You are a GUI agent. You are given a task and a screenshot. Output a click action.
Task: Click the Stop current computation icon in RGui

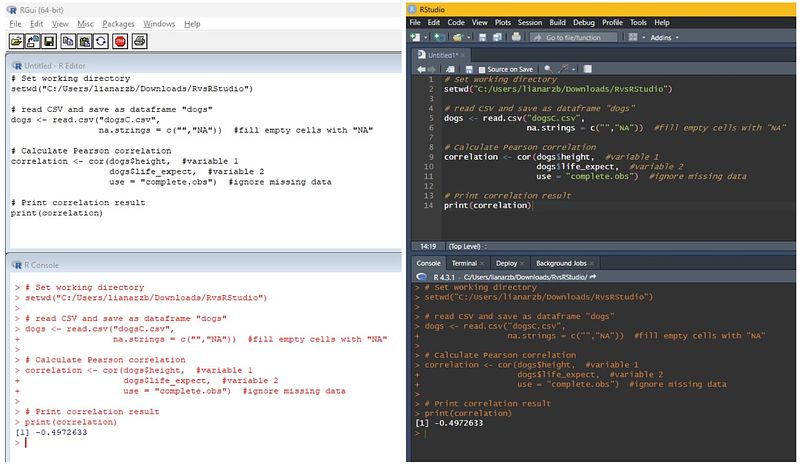[x=119, y=41]
